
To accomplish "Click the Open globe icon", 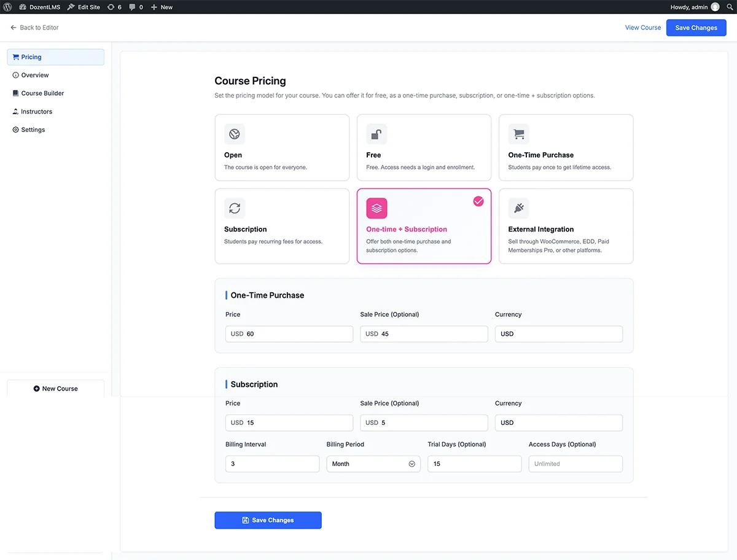I will point(235,134).
